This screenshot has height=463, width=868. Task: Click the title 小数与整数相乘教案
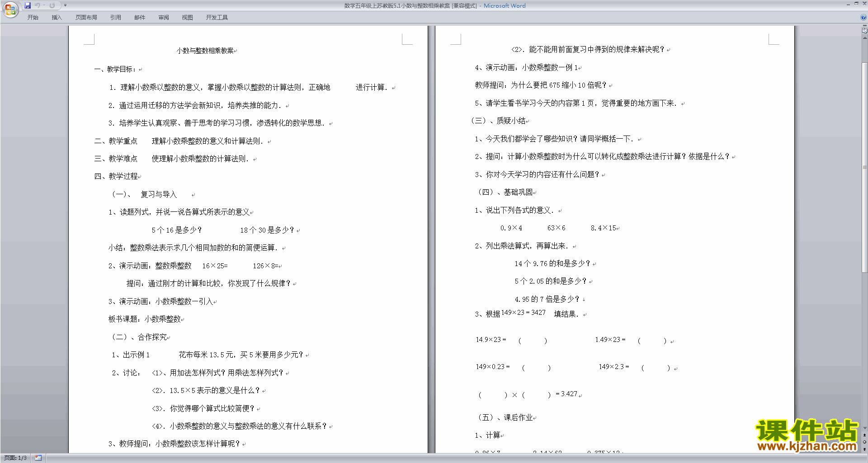[x=205, y=51]
